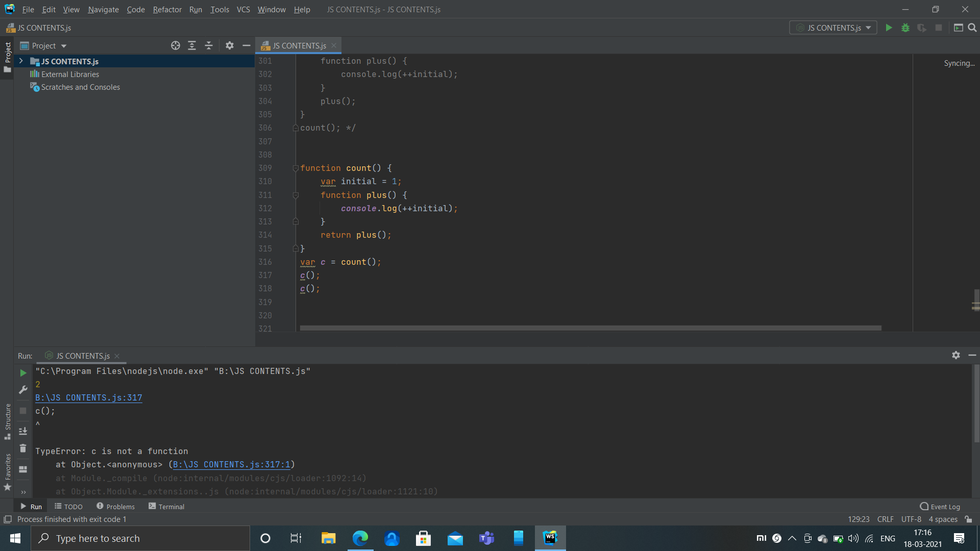980x551 pixels.
Task: Click the green Run button in top toolbar
Action: pos(889,28)
